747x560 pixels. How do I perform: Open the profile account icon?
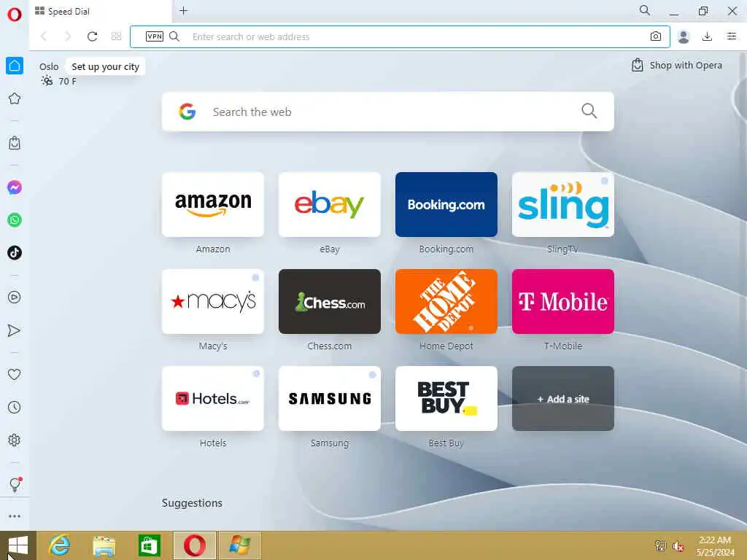click(683, 36)
